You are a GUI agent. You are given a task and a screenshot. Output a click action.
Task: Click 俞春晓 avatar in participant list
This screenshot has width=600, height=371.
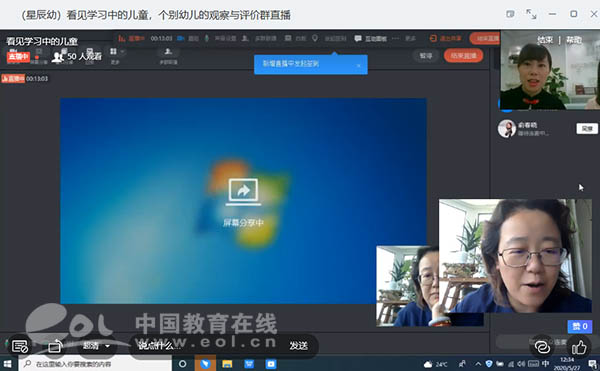pos(507,129)
